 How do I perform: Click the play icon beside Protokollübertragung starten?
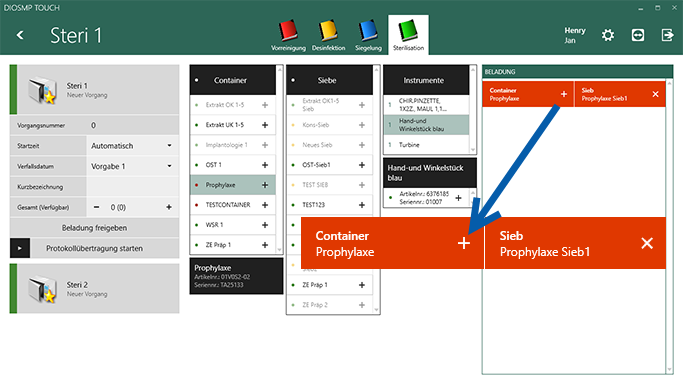coord(20,248)
